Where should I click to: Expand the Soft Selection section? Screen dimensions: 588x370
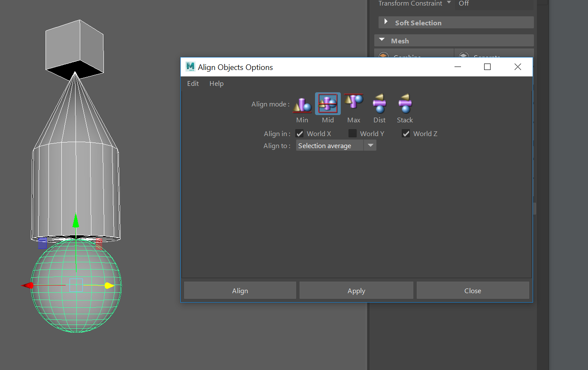click(x=386, y=22)
